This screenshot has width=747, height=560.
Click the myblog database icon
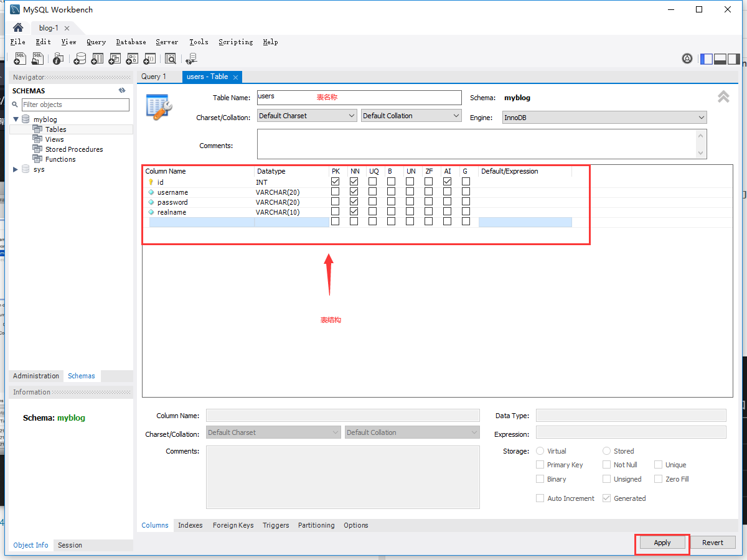click(26, 119)
